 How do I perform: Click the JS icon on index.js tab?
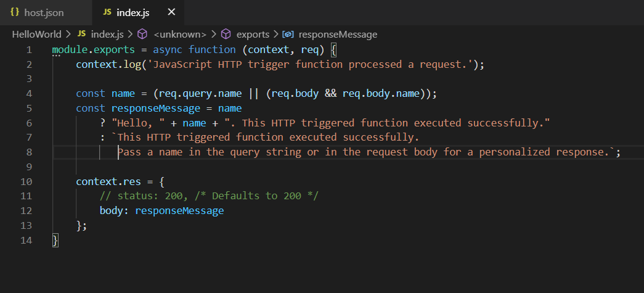107,12
